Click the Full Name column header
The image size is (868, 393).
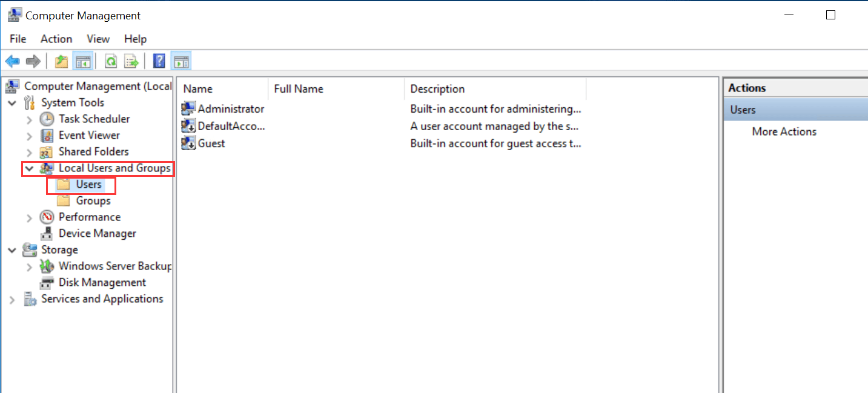(x=299, y=88)
